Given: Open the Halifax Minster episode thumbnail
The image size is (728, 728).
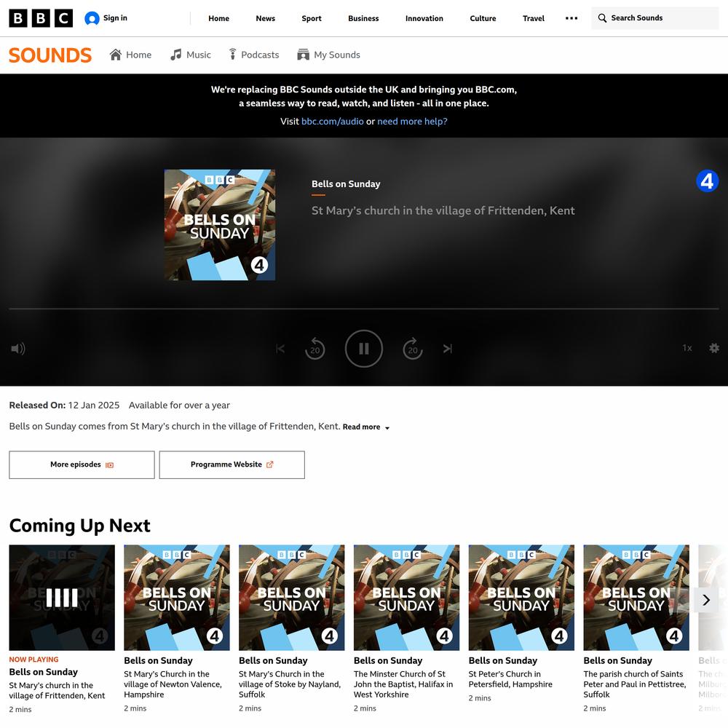Looking at the screenshot, I should tap(406, 598).
